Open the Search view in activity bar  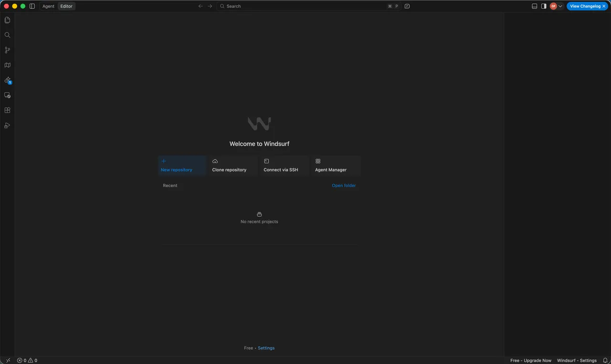pos(7,35)
